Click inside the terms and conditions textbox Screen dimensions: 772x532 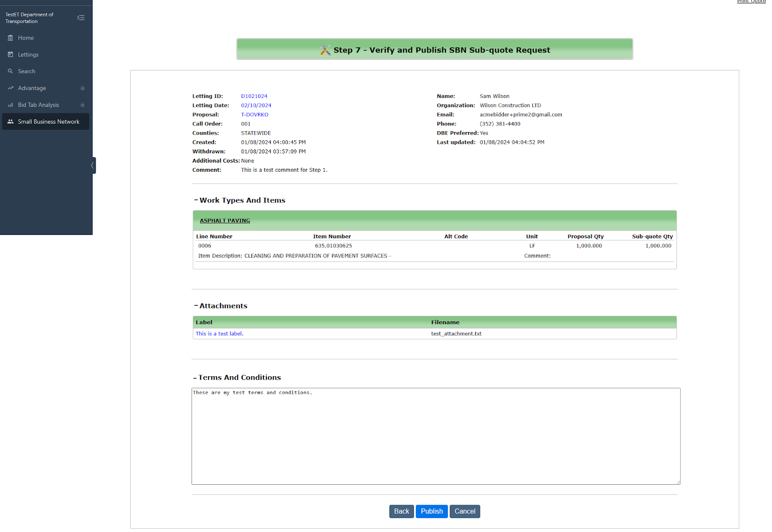tap(436, 436)
